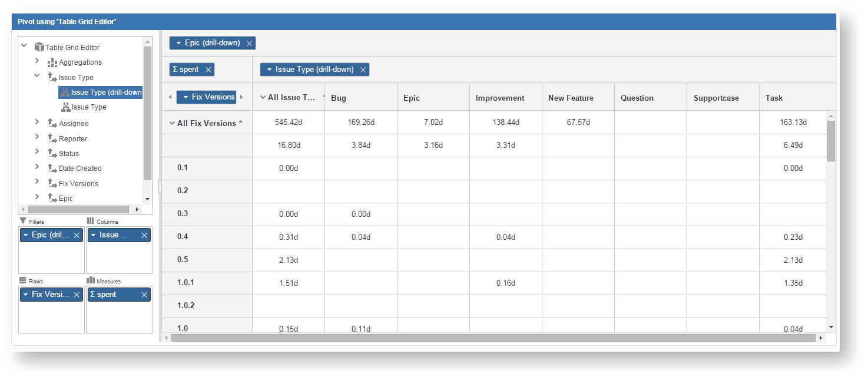Click the Status dimension icon
The image size is (868, 380).
tap(52, 154)
